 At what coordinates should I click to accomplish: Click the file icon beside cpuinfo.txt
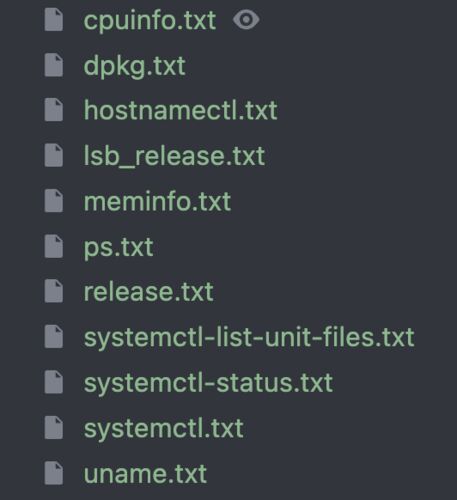pyautogui.click(x=54, y=20)
